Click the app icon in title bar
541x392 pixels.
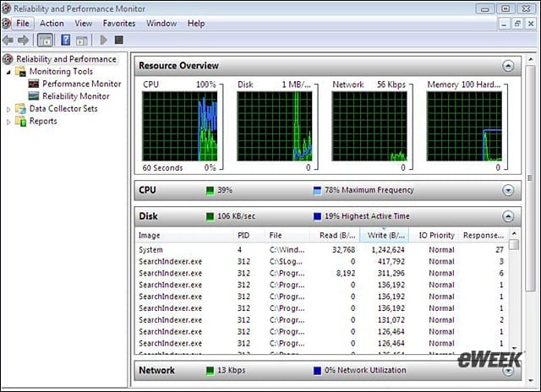[x=6, y=8]
